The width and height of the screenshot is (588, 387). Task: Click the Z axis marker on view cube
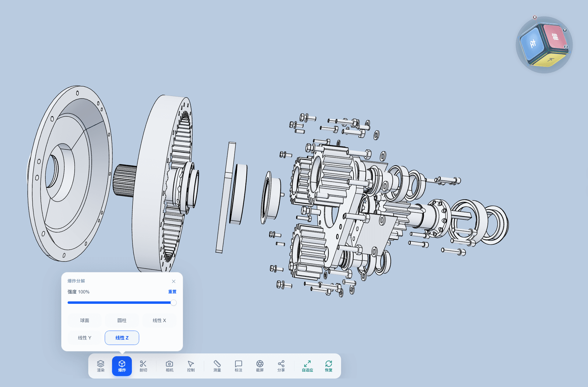566,47
